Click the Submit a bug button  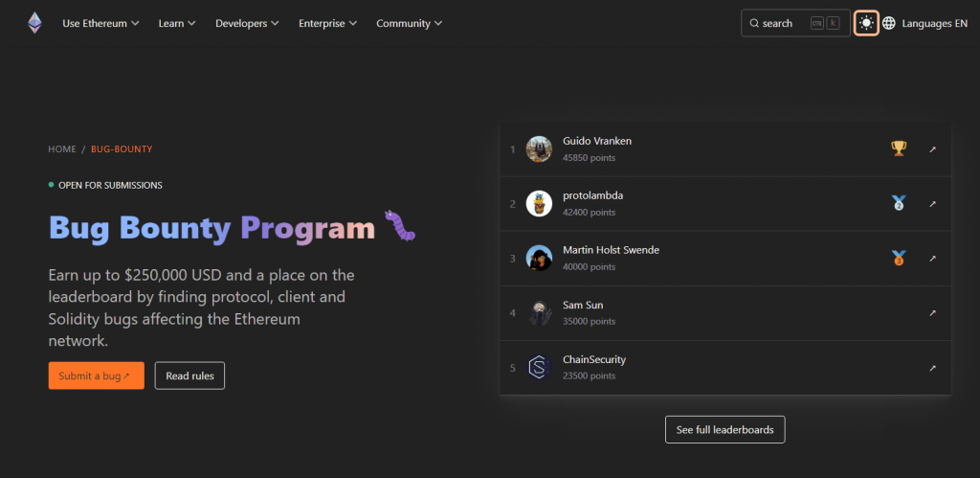pos(97,376)
